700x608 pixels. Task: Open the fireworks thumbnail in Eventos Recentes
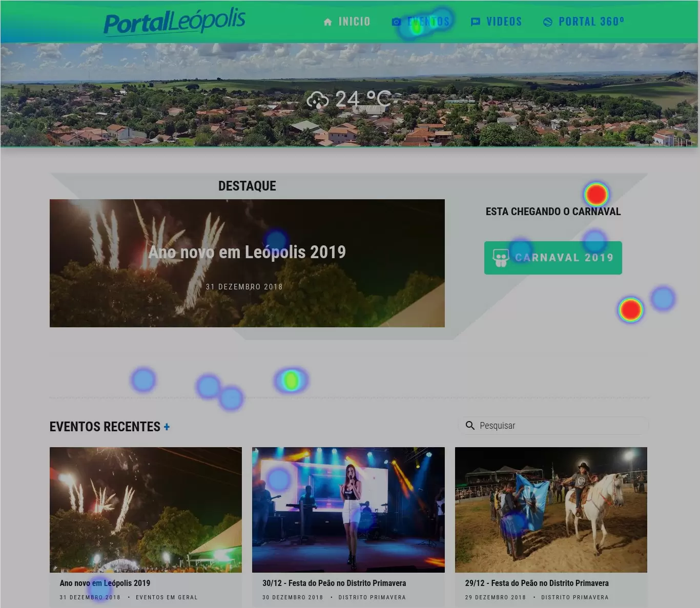[146, 510]
